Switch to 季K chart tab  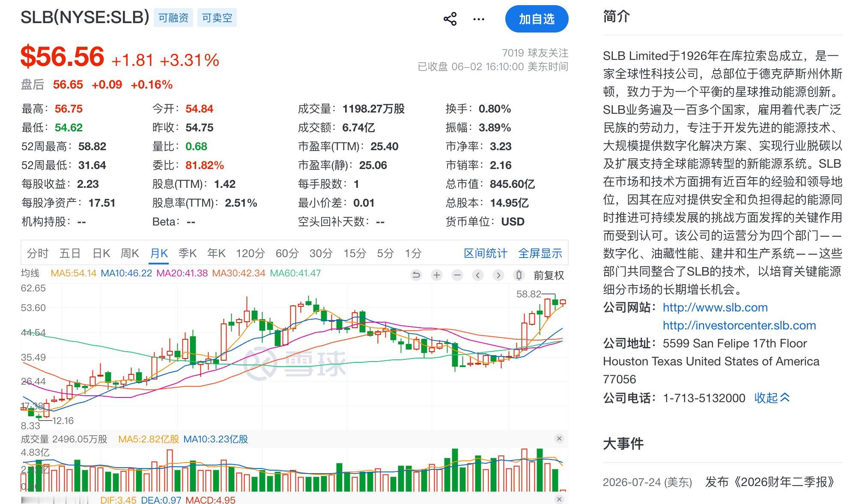pos(188,253)
